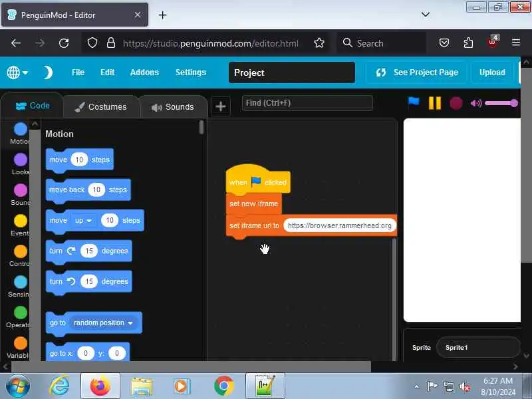Open the File menu
Image resolution: width=532 pixels, height=399 pixels.
tap(78, 72)
